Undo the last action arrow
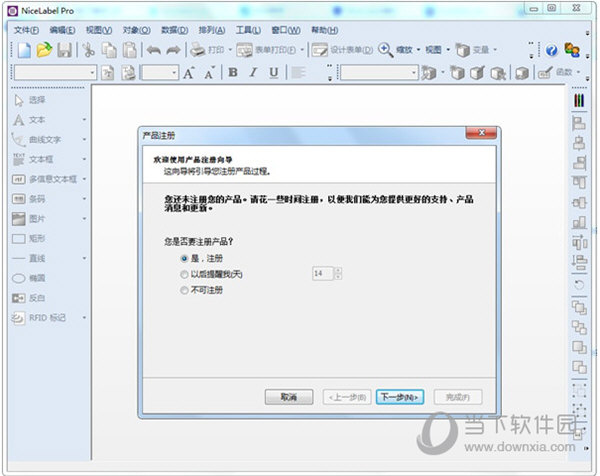 154,50
